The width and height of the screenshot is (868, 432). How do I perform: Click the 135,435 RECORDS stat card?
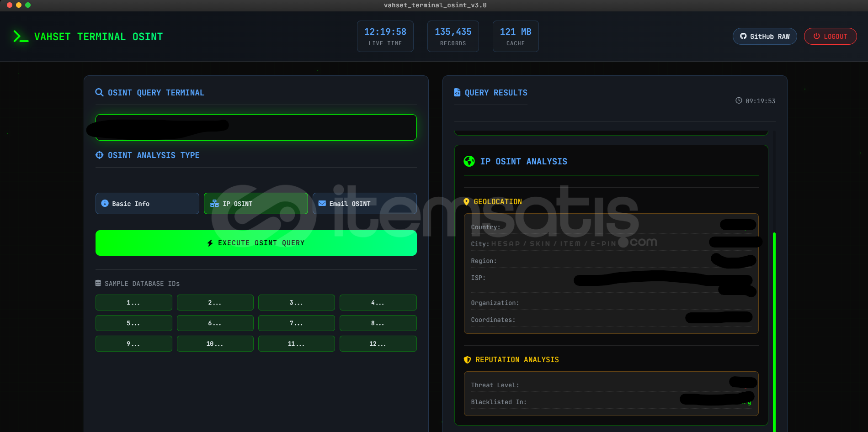pos(453,36)
